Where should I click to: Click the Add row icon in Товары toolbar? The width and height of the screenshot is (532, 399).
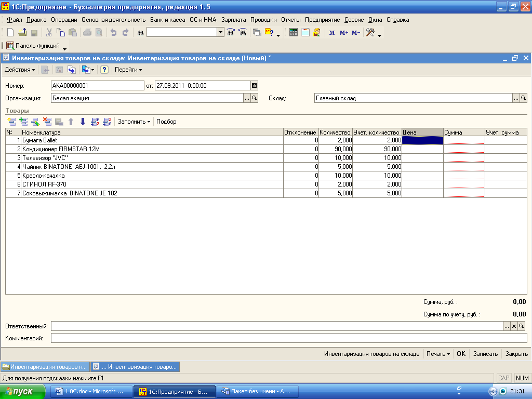tap(11, 122)
